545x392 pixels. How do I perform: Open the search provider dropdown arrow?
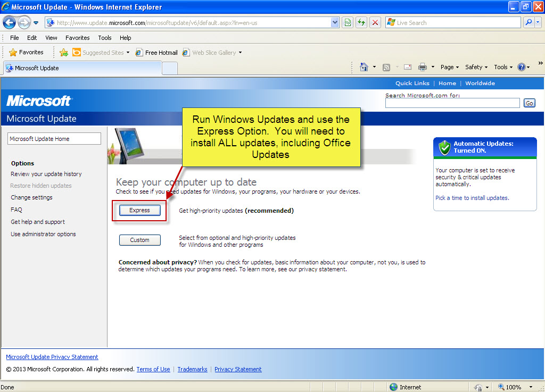click(x=538, y=22)
